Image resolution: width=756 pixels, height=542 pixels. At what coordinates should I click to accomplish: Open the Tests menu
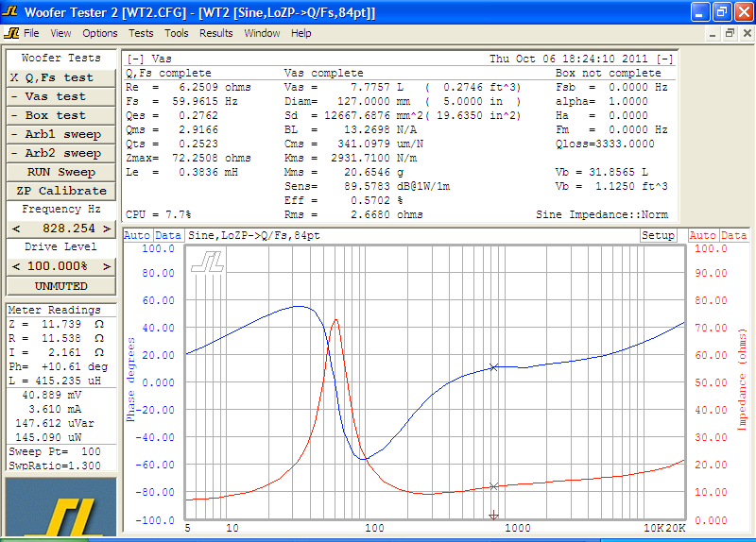[141, 33]
